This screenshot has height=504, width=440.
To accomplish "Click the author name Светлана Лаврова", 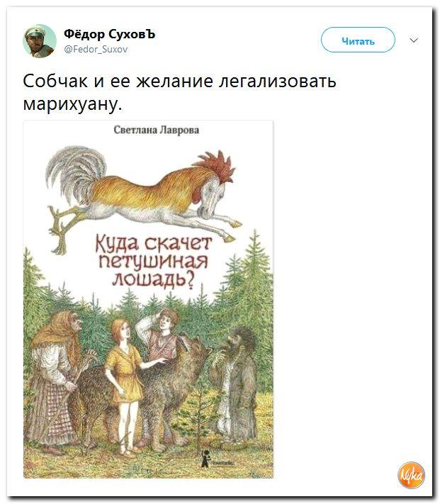I will coord(157,130).
